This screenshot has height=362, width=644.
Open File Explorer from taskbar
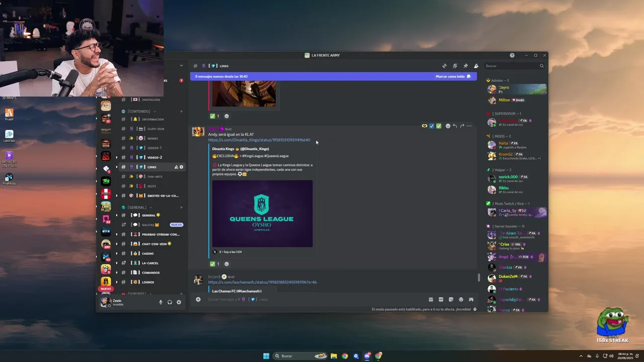pos(334,356)
